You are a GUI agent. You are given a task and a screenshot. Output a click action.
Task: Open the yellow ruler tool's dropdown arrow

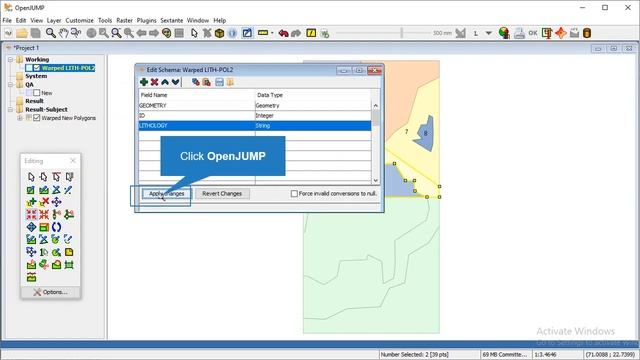coord(272,33)
